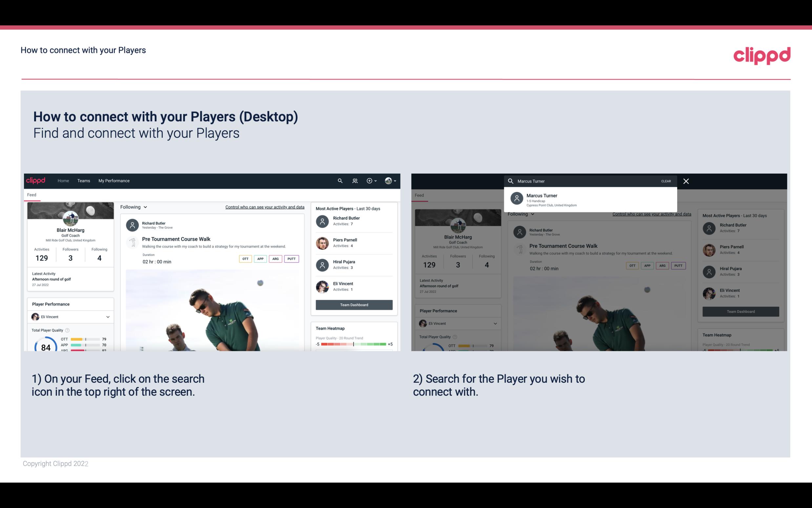Select the Home navigation tab
812x508 pixels.
pos(63,180)
